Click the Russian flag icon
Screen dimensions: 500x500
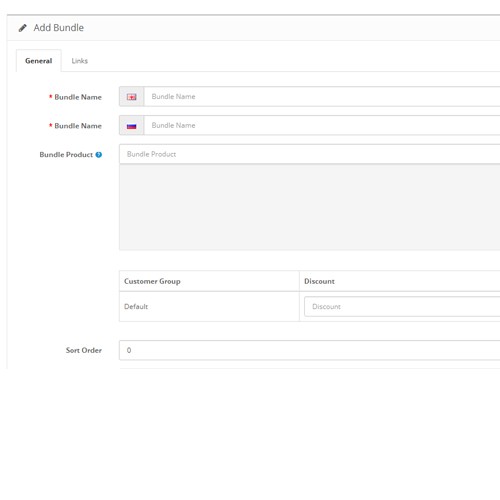point(132,126)
